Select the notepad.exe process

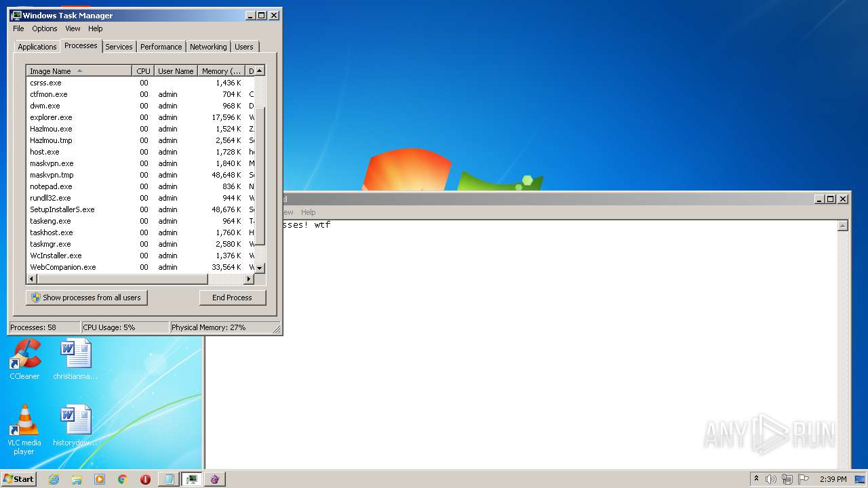click(140, 186)
